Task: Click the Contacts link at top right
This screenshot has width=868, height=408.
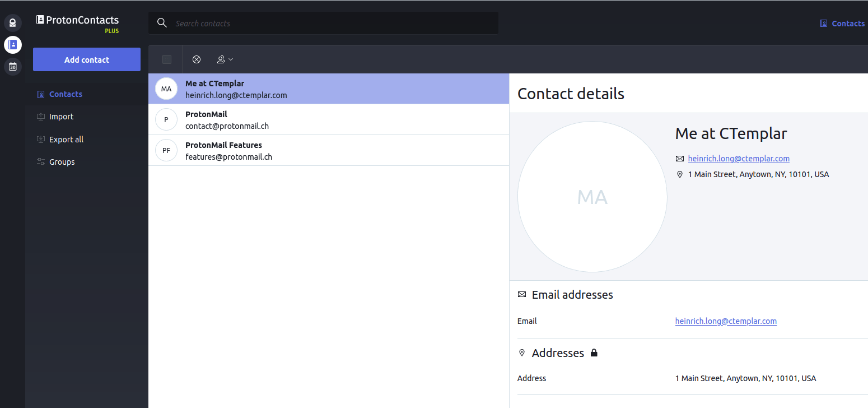Action: point(843,24)
